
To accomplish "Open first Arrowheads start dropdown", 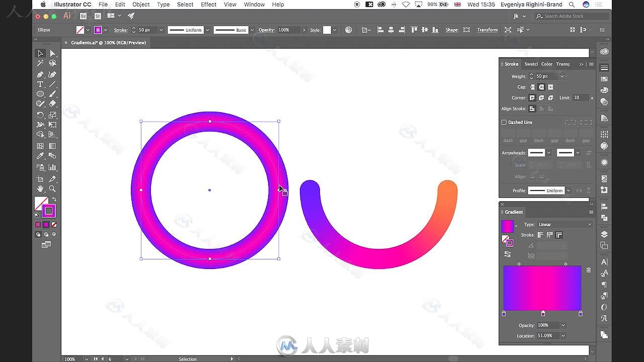I will pyautogui.click(x=548, y=153).
